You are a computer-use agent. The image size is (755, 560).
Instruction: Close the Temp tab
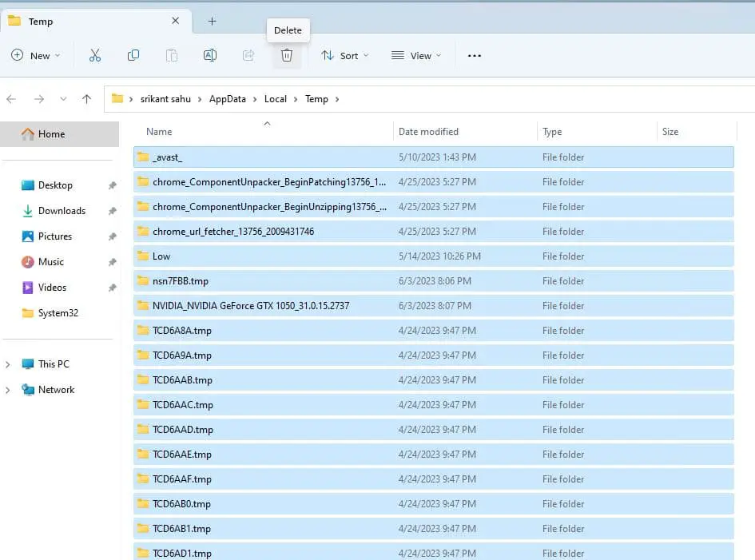(x=175, y=21)
